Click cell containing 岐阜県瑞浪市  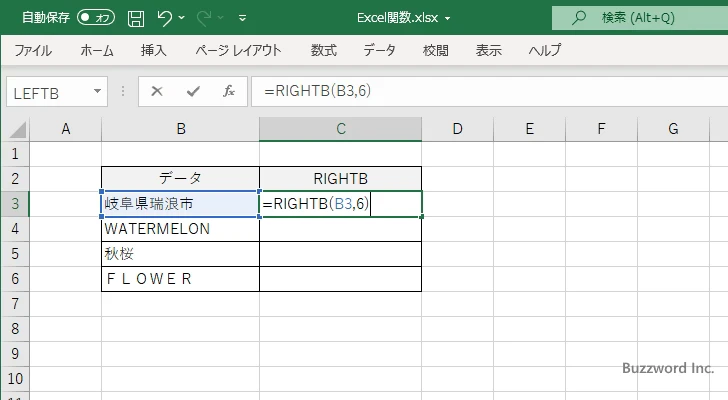pos(181,204)
